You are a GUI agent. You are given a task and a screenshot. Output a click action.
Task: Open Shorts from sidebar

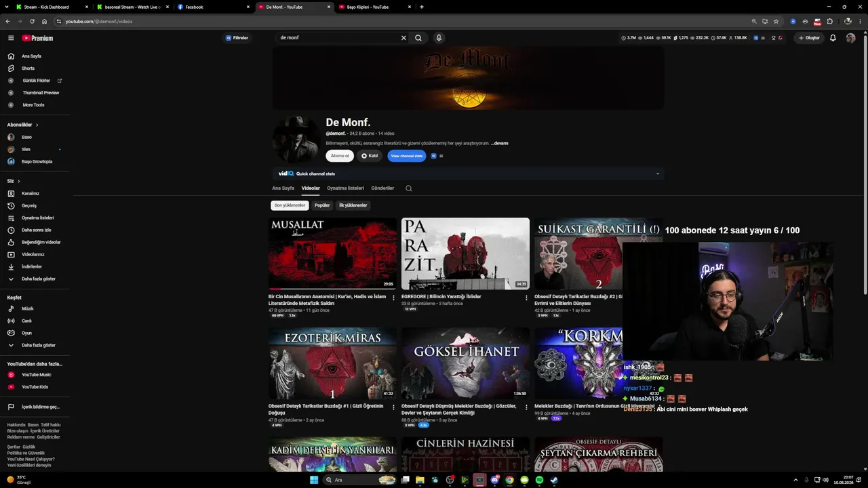point(28,68)
